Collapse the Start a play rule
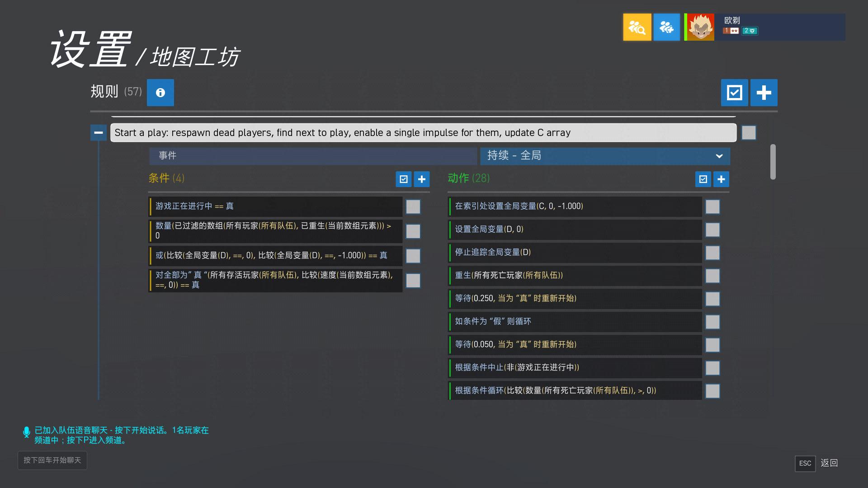 (x=98, y=133)
